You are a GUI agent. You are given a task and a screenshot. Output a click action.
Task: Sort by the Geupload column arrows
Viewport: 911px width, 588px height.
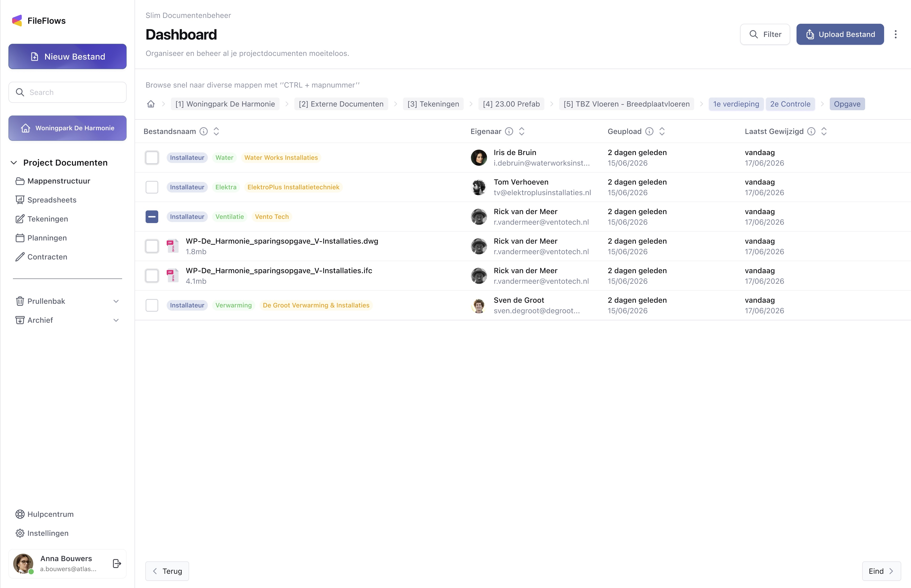pyautogui.click(x=662, y=131)
